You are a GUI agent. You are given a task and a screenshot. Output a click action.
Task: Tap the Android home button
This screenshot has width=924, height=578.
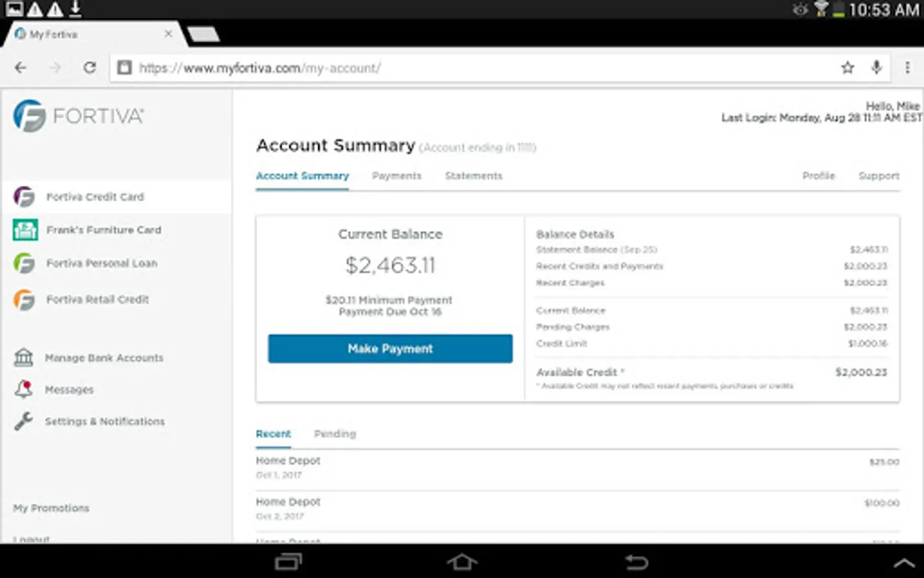[462, 562]
